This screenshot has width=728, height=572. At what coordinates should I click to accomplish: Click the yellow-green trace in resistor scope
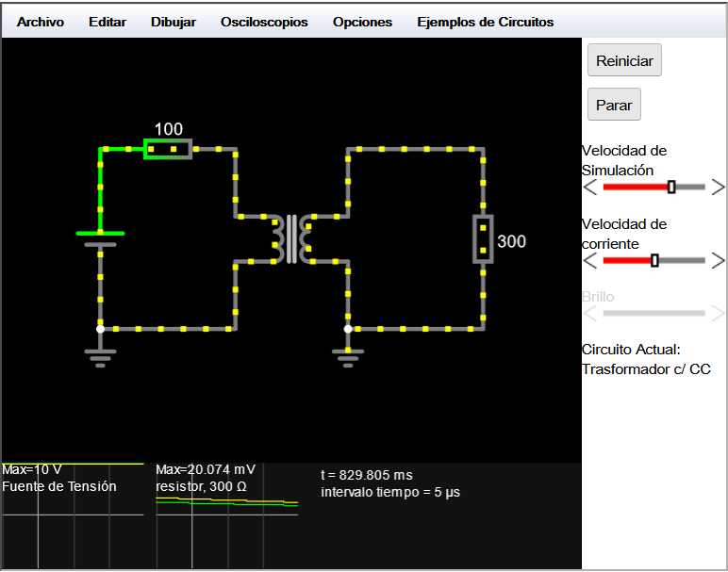(x=226, y=499)
